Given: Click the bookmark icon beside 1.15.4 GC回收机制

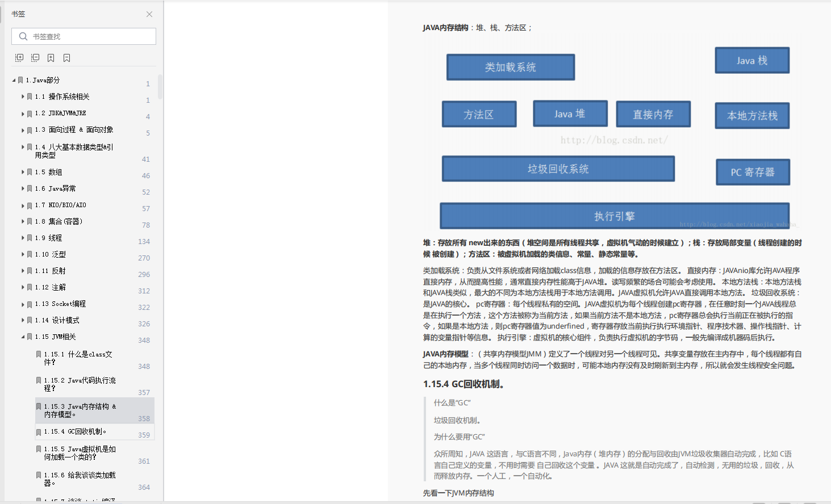Looking at the screenshot, I should 39,432.
